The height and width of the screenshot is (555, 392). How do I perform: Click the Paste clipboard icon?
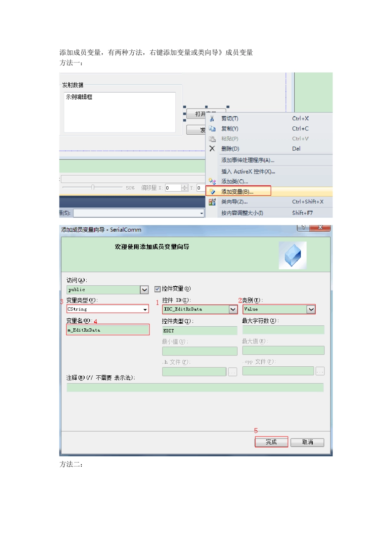(212, 139)
